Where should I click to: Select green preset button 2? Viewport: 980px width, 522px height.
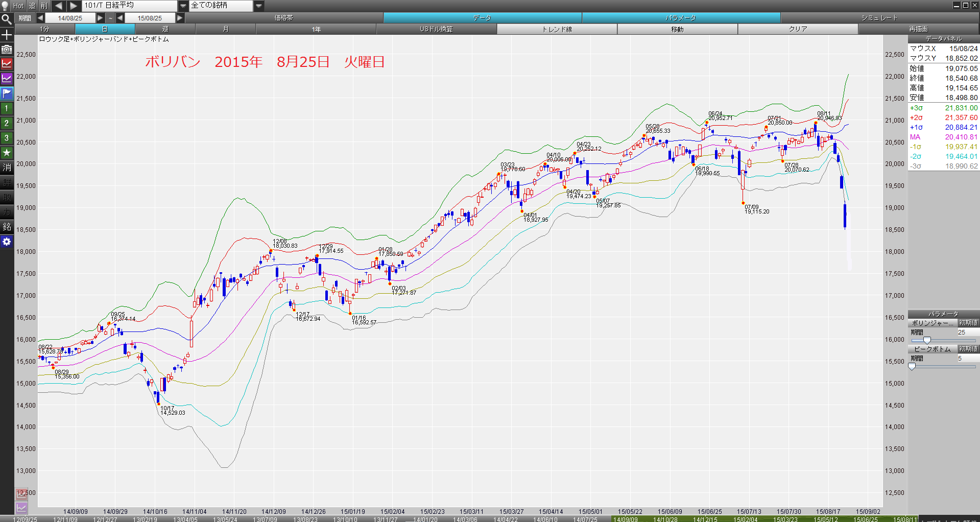[x=7, y=123]
